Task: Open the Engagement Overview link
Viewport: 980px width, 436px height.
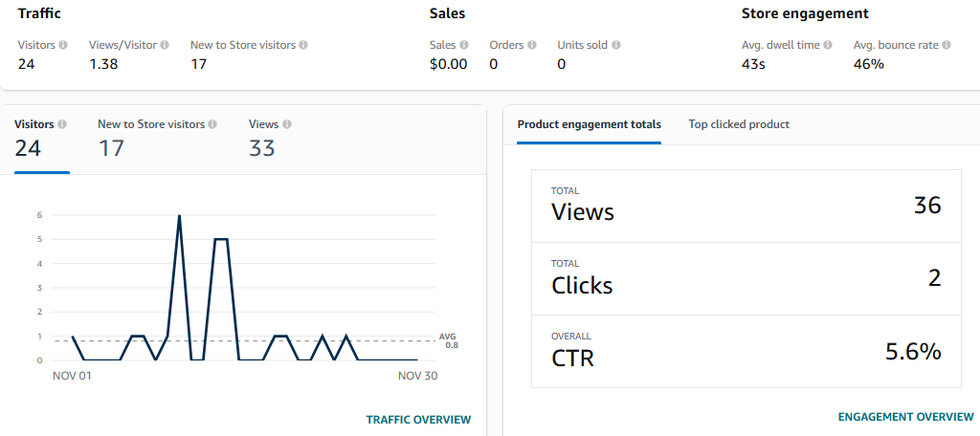Action: point(905,417)
